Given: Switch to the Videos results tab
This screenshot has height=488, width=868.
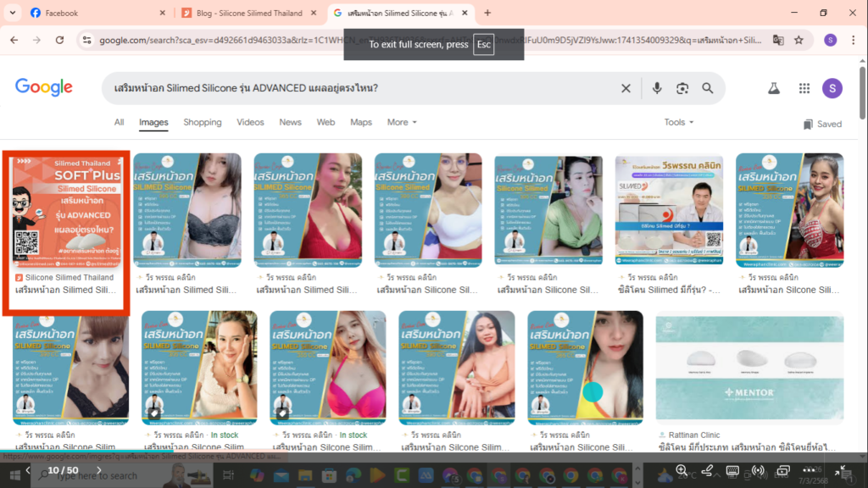Looking at the screenshot, I should coord(250,122).
